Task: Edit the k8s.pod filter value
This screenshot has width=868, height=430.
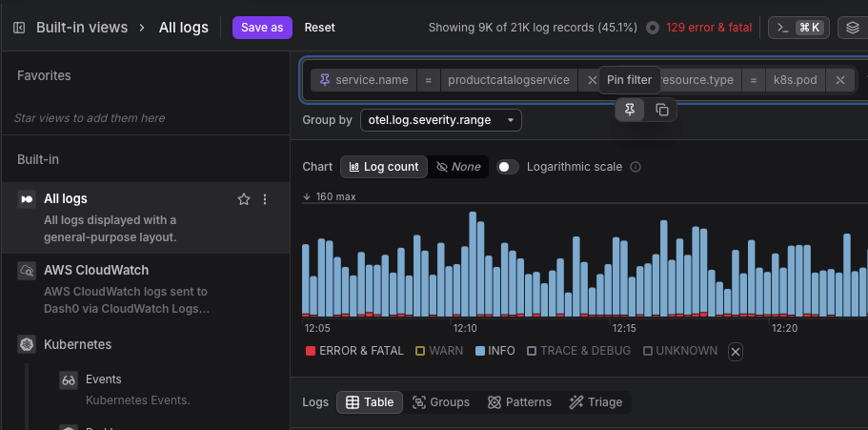Action: tap(795, 80)
